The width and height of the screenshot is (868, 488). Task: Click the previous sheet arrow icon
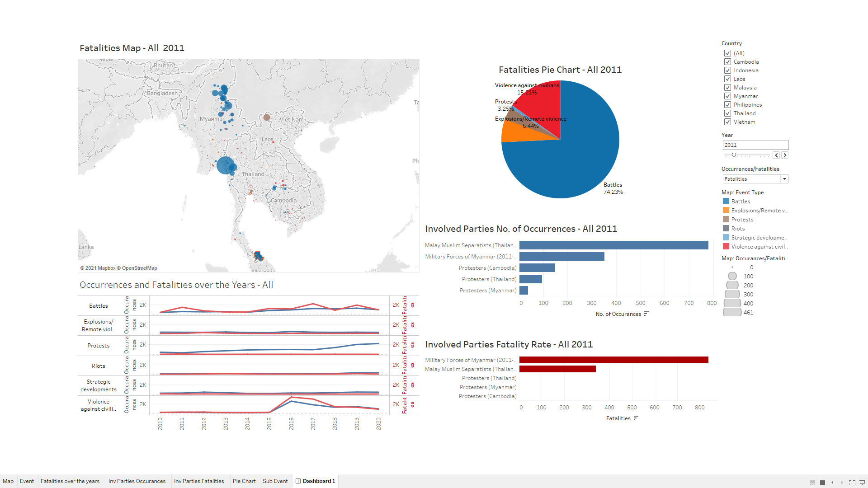(x=832, y=483)
